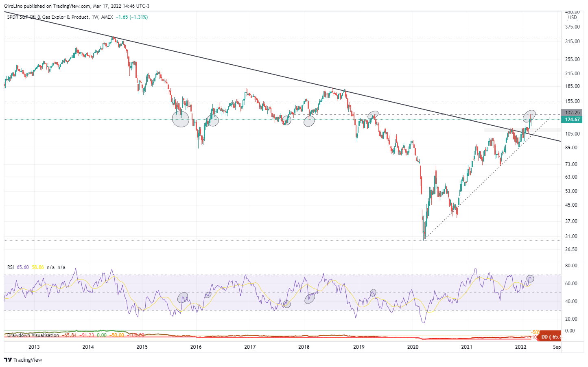The height and width of the screenshot is (367, 588).
Task: Click the red DD (-65.8 value tag
Action: pyautogui.click(x=550, y=337)
